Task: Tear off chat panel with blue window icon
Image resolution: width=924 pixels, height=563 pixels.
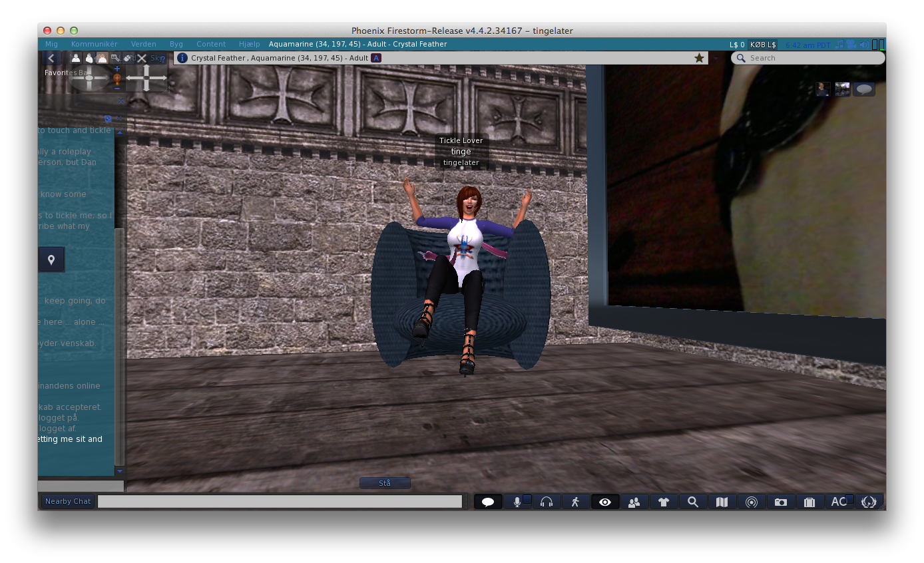Action: coord(108,119)
